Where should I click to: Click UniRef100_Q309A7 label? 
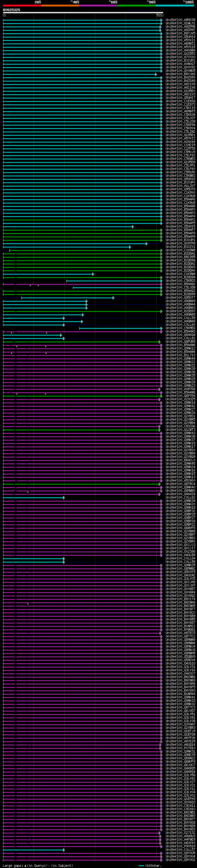pos(180,725)
